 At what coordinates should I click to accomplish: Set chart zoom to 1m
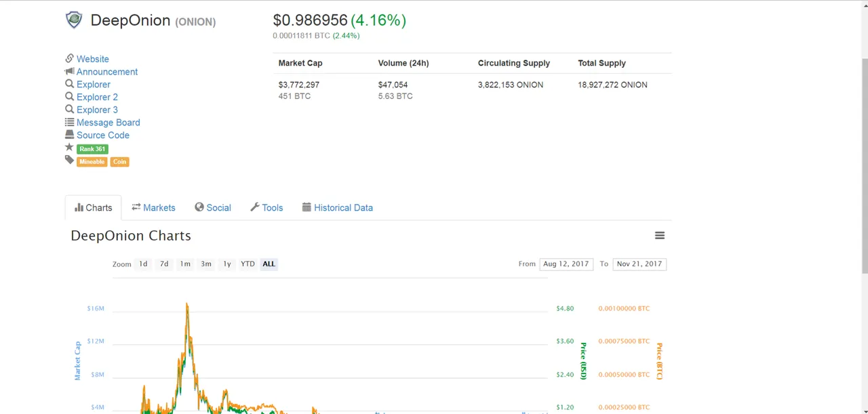pyautogui.click(x=185, y=264)
